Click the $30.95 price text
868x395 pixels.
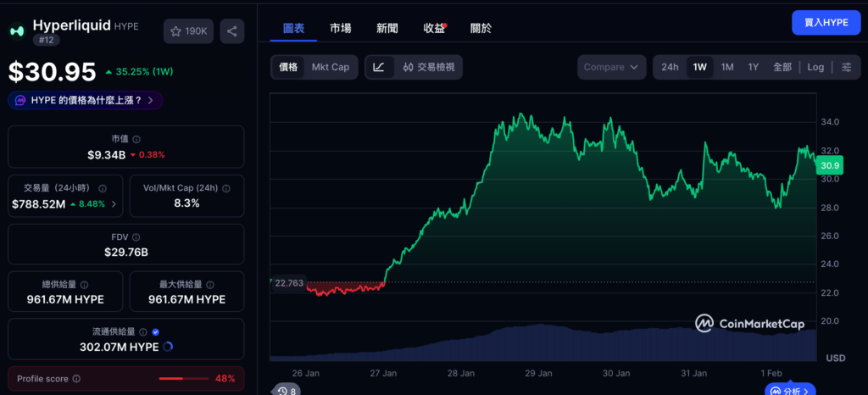[52, 72]
